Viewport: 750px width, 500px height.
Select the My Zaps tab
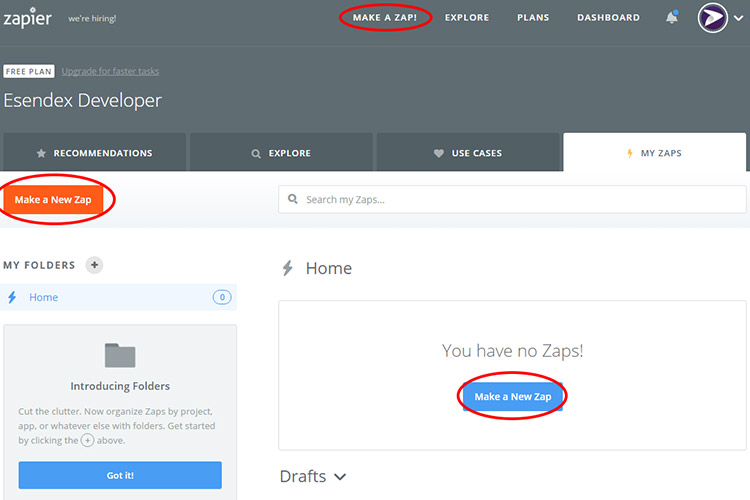(654, 153)
